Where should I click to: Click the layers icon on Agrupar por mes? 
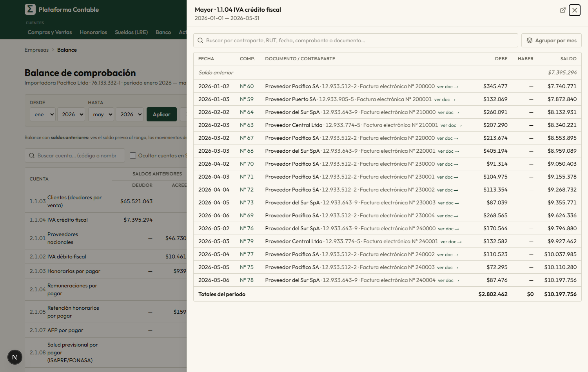click(x=530, y=40)
